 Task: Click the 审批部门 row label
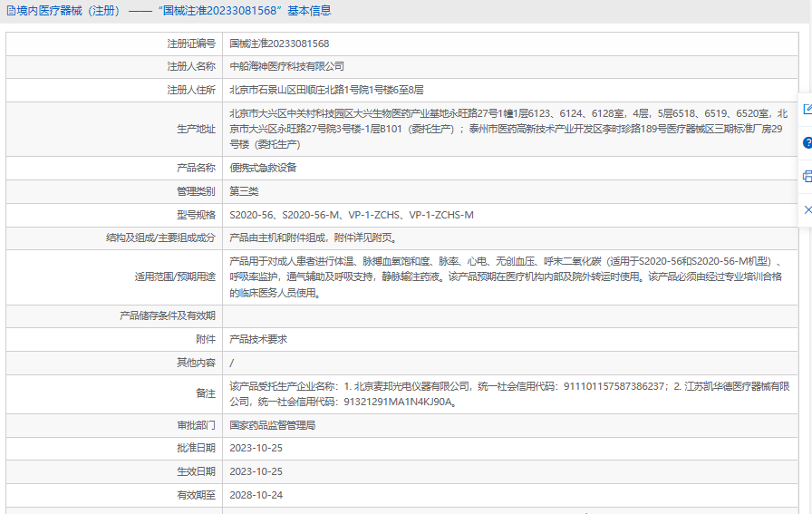pos(196,425)
